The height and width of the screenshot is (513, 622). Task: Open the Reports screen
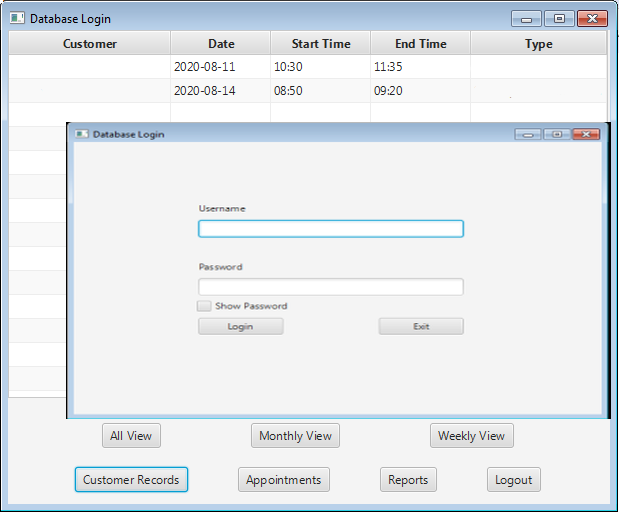coord(408,480)
